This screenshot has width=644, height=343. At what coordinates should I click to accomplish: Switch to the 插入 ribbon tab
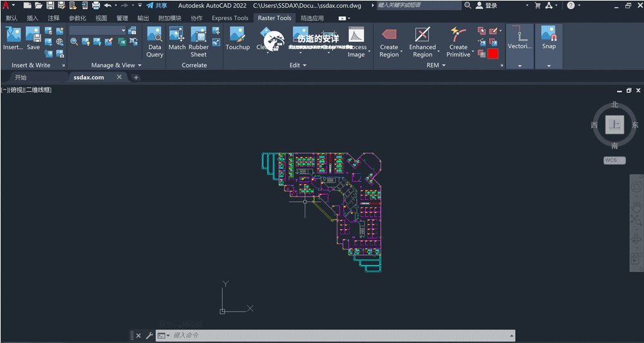click(x=32, y=18)
